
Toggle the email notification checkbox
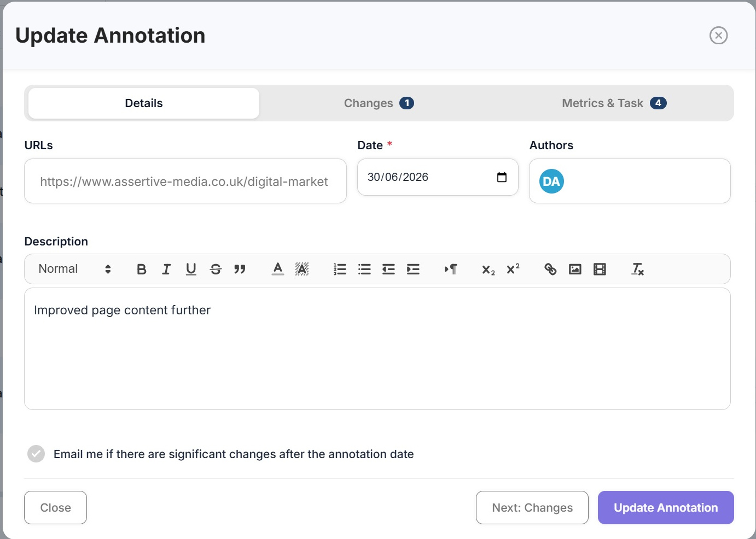click(x=36, y=454)
